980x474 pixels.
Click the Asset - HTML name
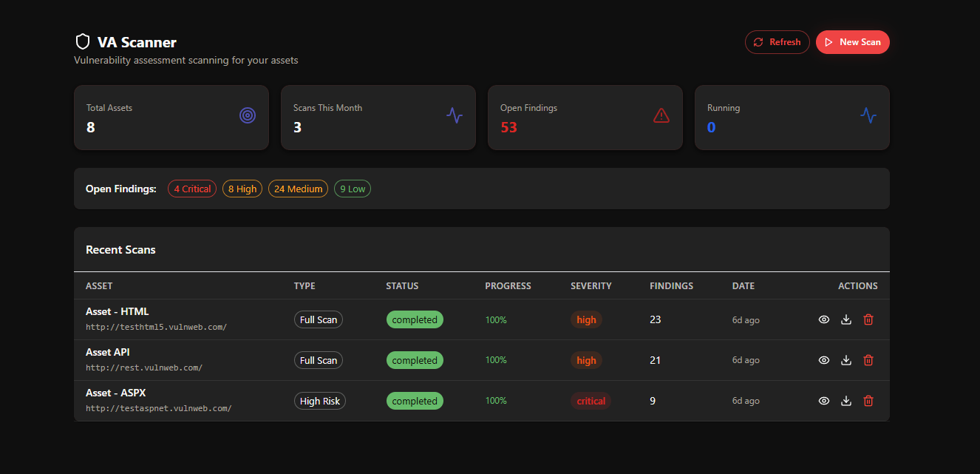(x=118, y=311)
